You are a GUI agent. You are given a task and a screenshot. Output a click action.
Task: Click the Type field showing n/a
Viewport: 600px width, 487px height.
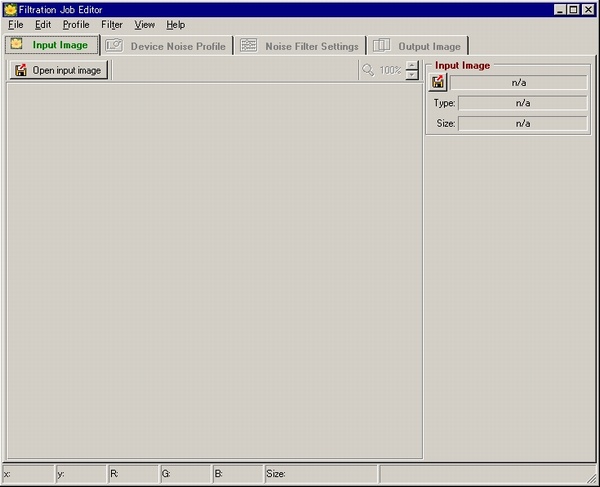click(x=523, y=103)
